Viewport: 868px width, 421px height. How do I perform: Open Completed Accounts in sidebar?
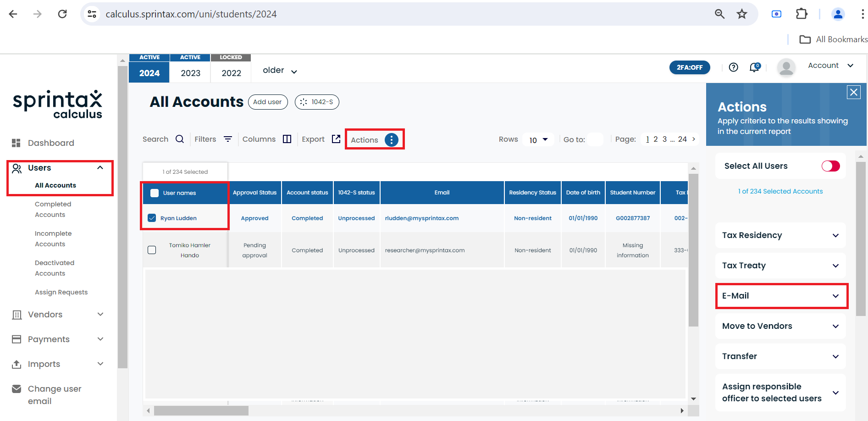pos(53,210)
